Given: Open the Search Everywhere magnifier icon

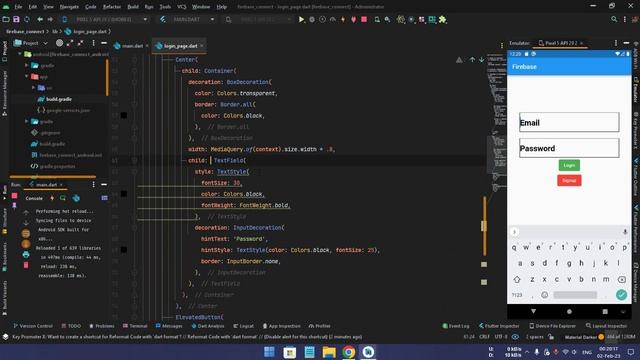Looking at the screenshot, I should pos(614,19).
